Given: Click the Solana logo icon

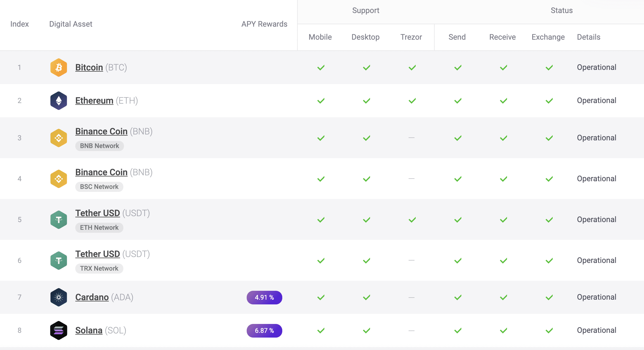Looking at the screenshot, I should [x=59, y=330].
